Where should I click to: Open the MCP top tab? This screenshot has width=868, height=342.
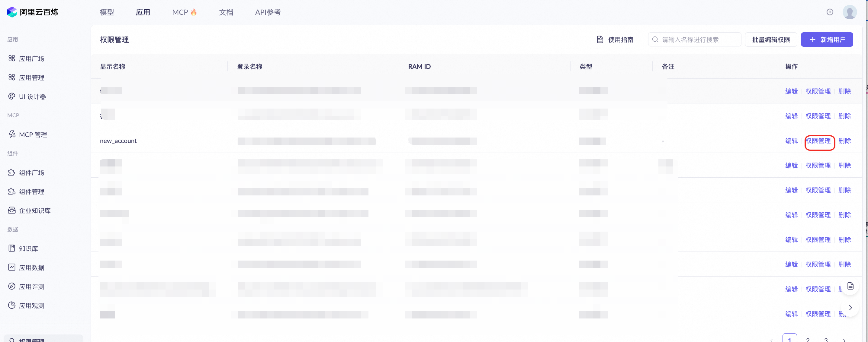184,12
